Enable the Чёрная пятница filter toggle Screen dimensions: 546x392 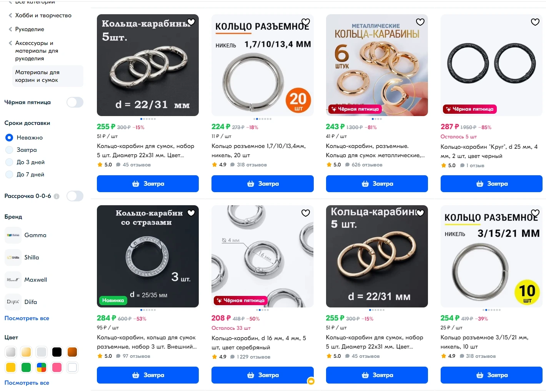tap(75, 102)
